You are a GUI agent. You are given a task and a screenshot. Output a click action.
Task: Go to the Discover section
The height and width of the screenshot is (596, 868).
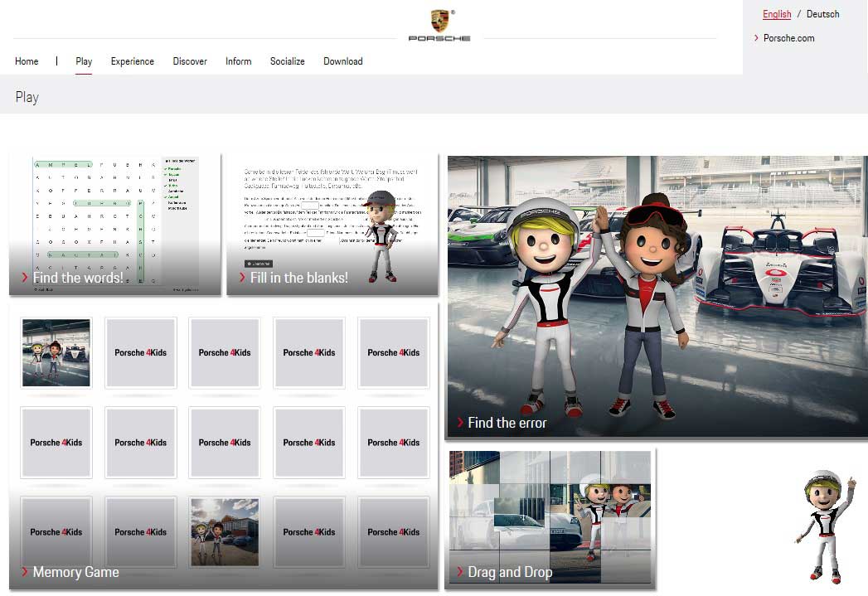(x=190, y=61)
